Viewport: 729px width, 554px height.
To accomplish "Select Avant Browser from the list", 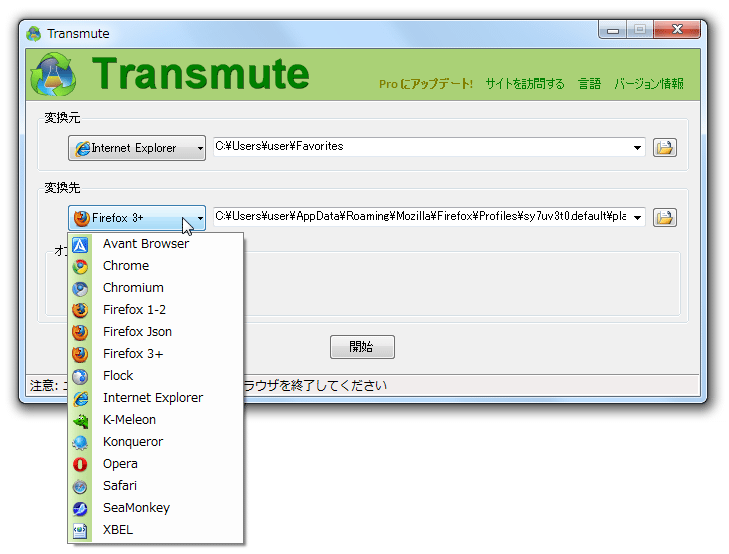I will (156, 244).
